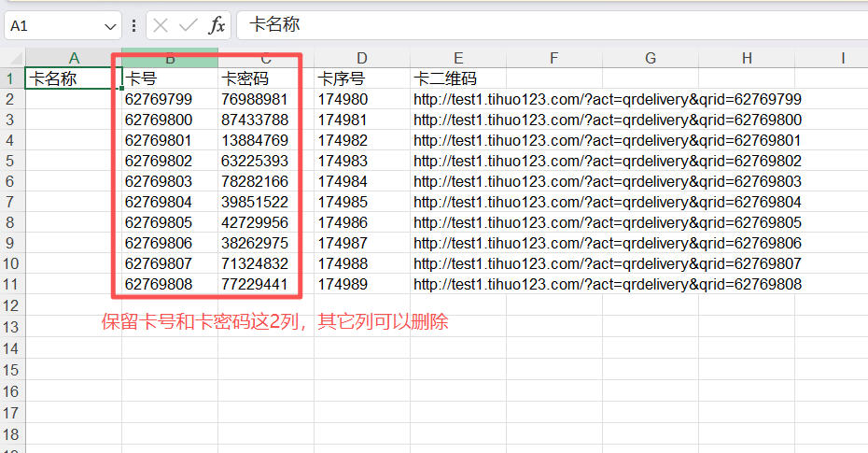Select the row 1 header
Screen dimensions: 868x453
click(x=11, y=78)
